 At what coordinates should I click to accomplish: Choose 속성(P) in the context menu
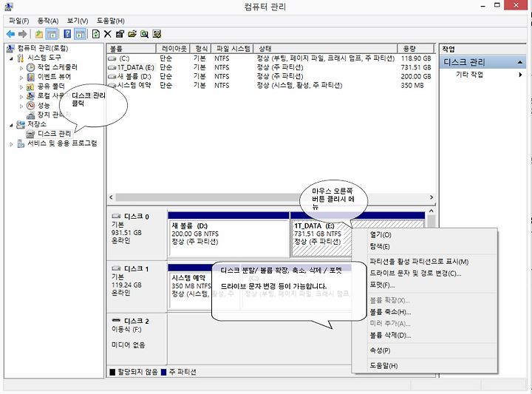coord(425,350)
